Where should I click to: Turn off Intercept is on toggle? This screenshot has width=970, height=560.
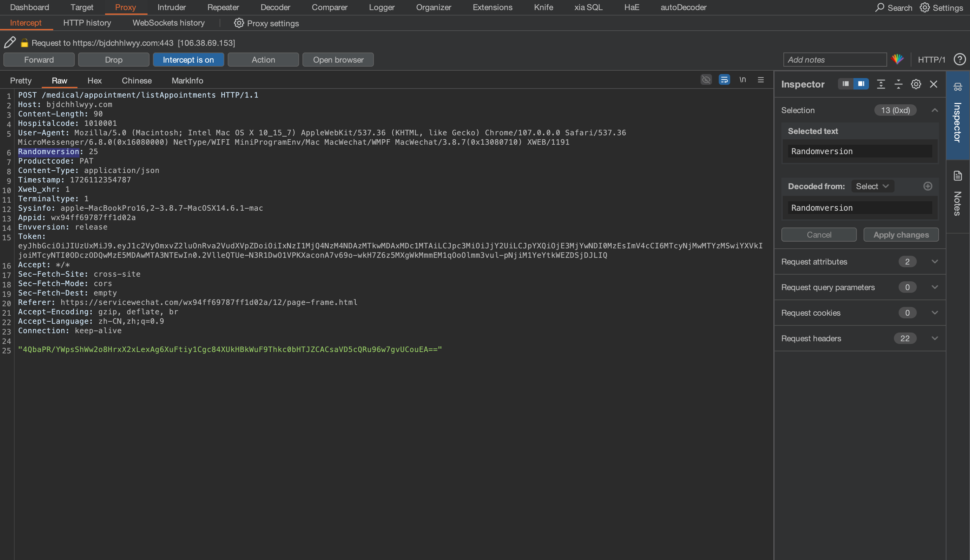tap(188, 60)
